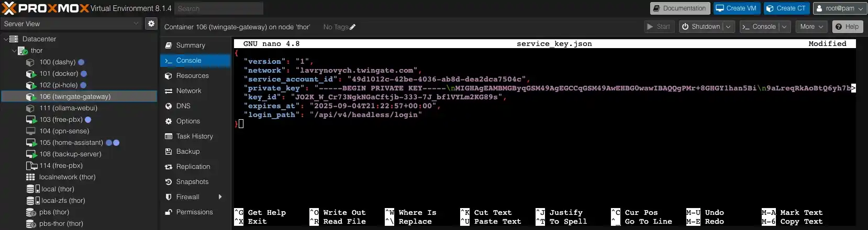Click the Datacenter server icon
The width and height of the screenshot is (868, 230).
(x=14, y=39)
